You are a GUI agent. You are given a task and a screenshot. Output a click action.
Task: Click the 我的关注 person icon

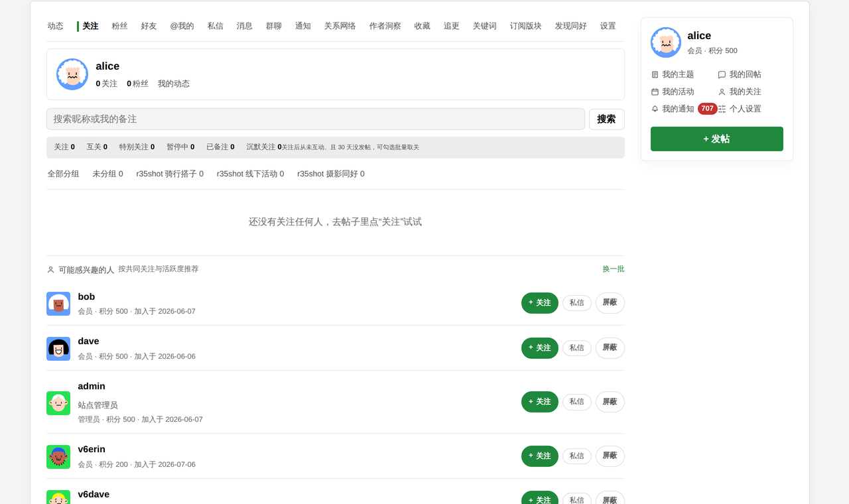pos(722,92)
